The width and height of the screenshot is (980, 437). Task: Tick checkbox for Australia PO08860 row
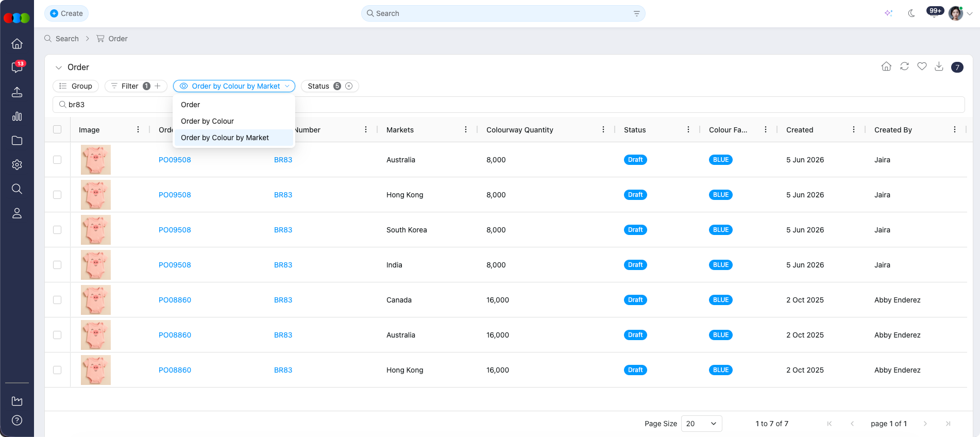click(57, 335)
